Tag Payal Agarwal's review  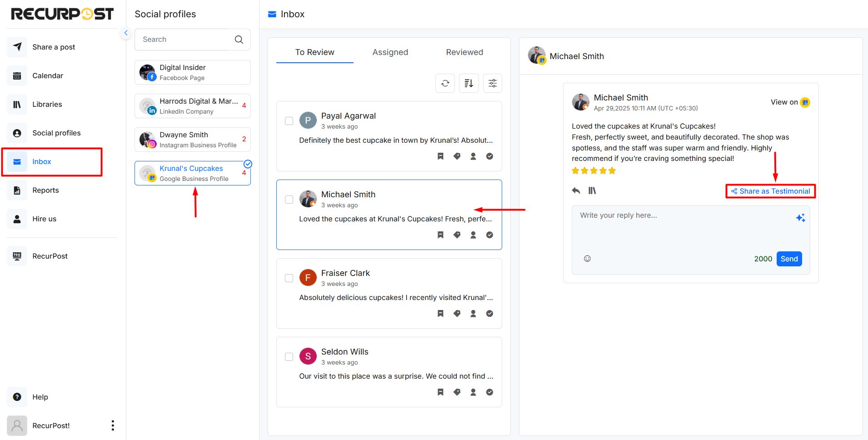[457, 156]
